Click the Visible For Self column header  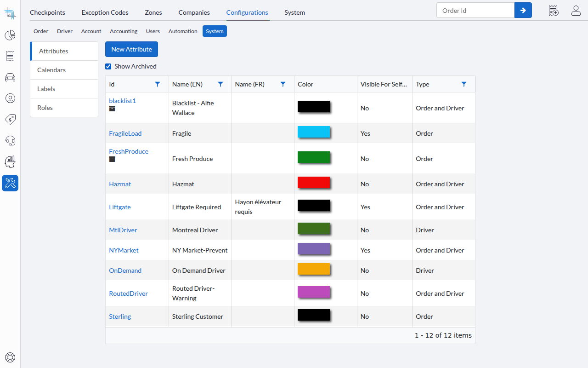click(x=384, y=84)
